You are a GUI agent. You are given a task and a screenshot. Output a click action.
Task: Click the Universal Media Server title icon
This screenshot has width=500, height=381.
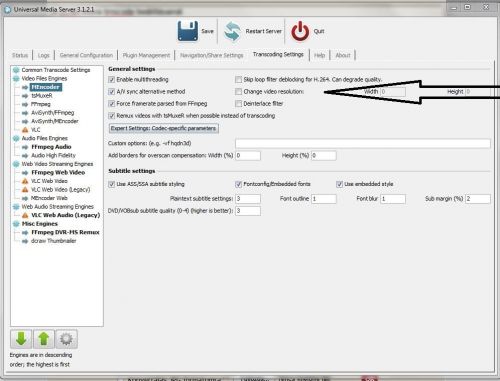pos(7,10)
